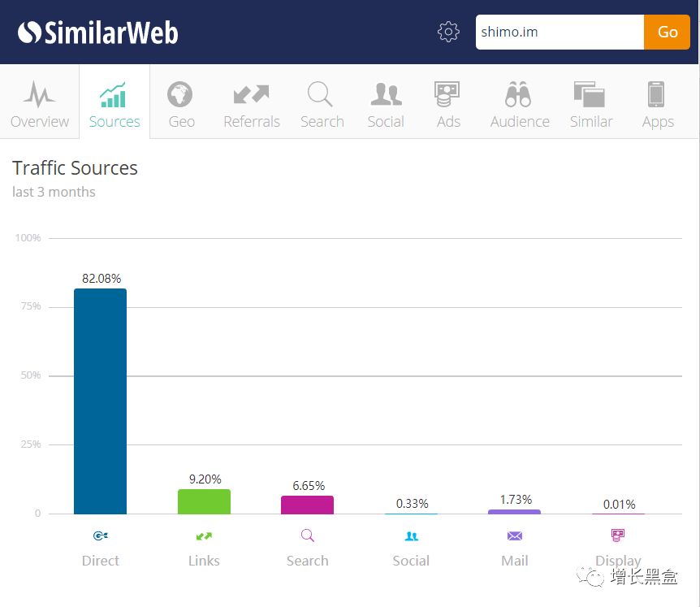Click the Go search button
700x607 pixels.
(x=667, y=33)
